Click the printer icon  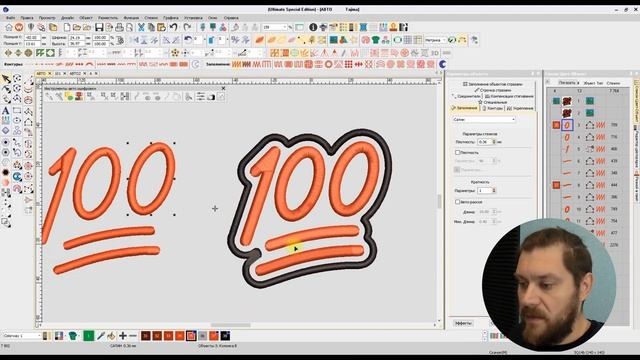click(x=119, y=27)
